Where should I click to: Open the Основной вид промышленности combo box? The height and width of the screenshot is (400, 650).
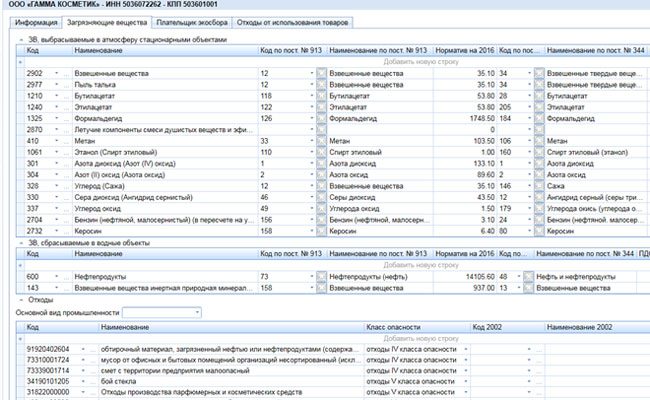coord(197,313)
